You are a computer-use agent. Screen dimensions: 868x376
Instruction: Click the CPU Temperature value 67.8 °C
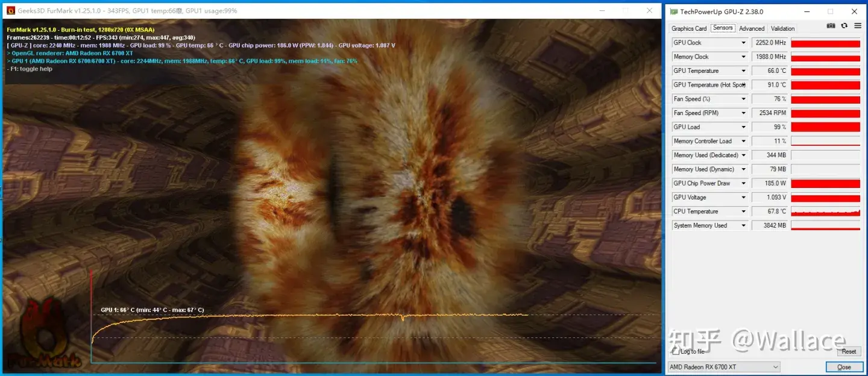click(x=770, y=211)
